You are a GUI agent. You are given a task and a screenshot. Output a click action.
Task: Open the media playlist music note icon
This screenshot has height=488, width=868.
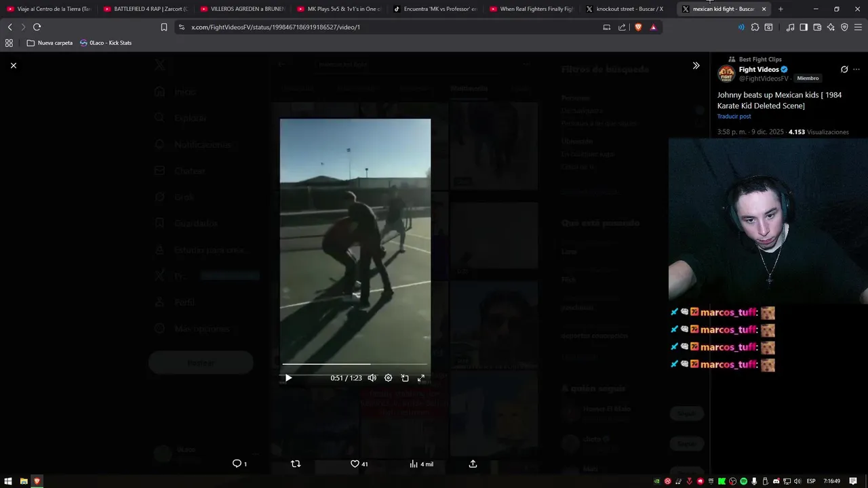[x=790, y=27]
